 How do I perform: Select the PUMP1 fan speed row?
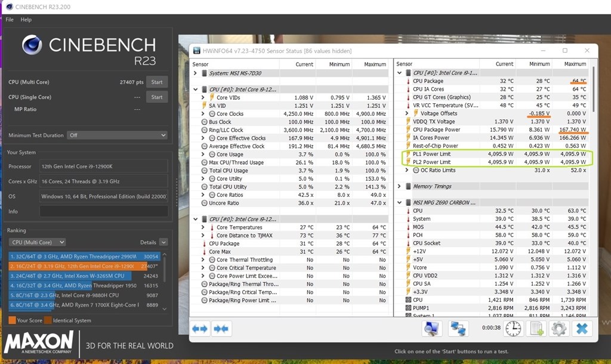pos(492,308)
